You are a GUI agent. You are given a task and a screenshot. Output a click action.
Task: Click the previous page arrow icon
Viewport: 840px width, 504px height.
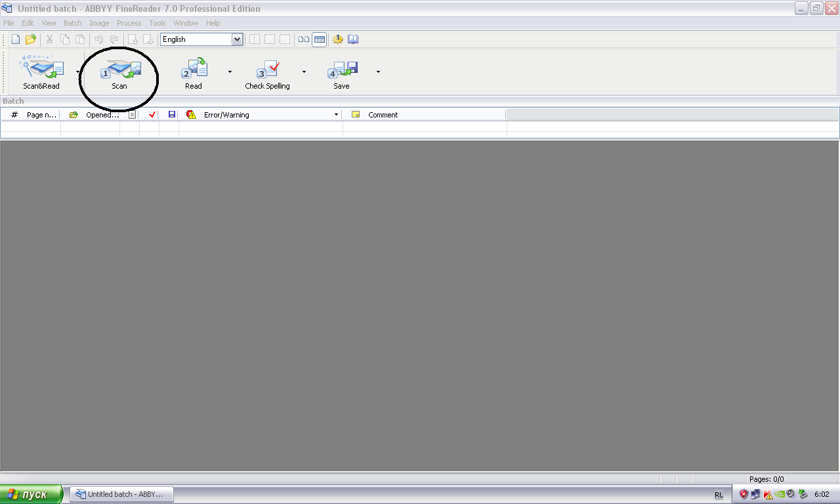(x=133, y=39)
